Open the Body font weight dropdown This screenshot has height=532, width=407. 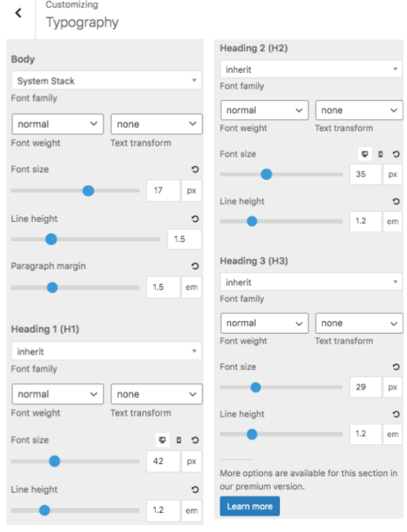pos(58,124)
